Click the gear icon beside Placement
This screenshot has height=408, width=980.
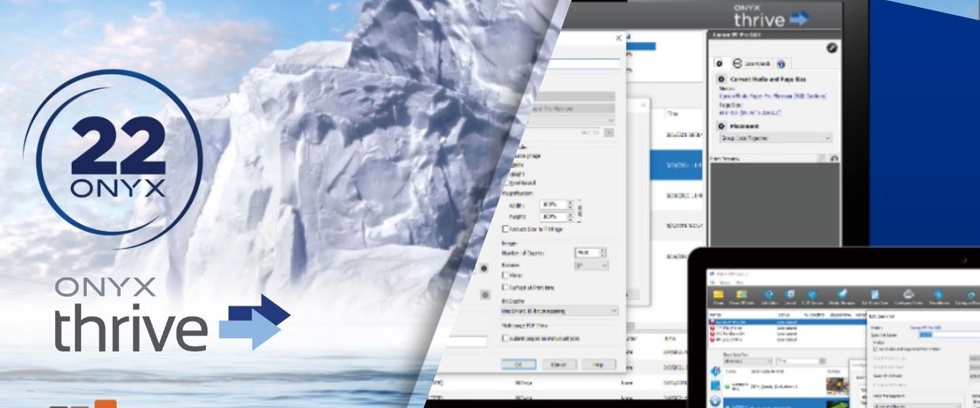721,126
